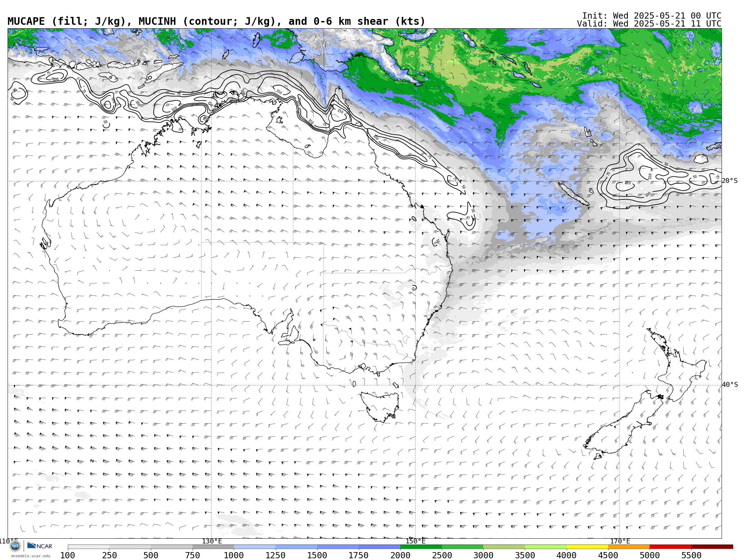This screenshot has width=744, height=560.
Task: Click the colorbar label 5500
Action: (691, 555)
